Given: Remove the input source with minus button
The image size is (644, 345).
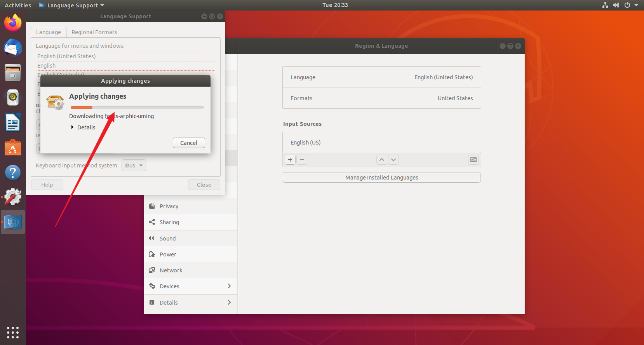Looking at the screenshot, I should tap(302, 160).
